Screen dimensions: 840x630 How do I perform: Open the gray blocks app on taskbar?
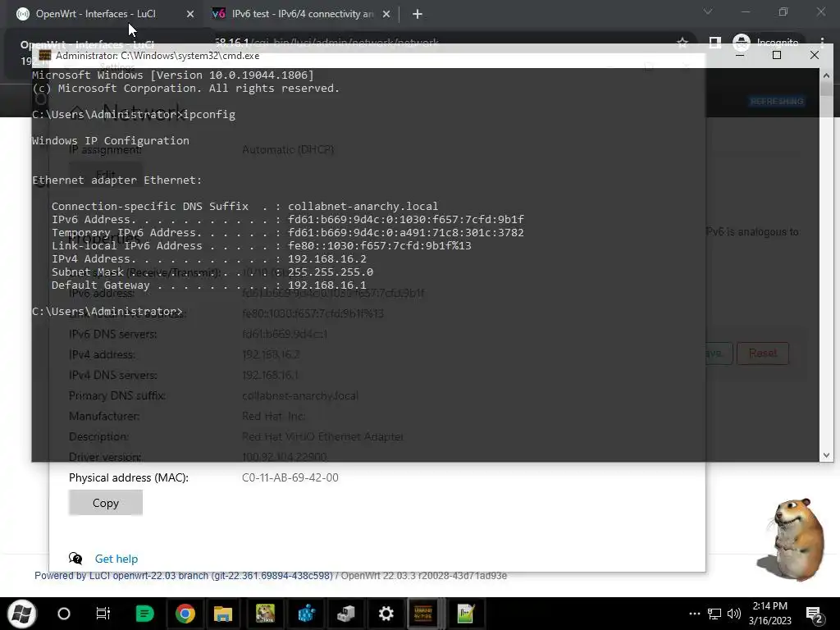pyautogui.click(x=345, y=614)
